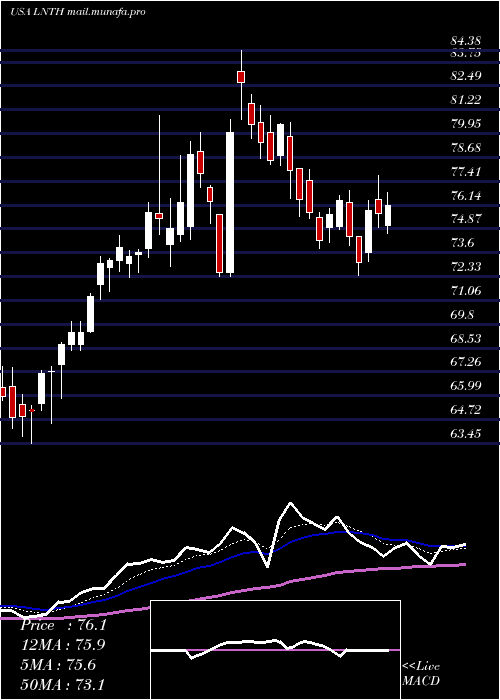Image resolution: width=500 pixels, height=700 pixels.
Task: Select the 84.38 price axis label
Action: (x=466, y=42)
